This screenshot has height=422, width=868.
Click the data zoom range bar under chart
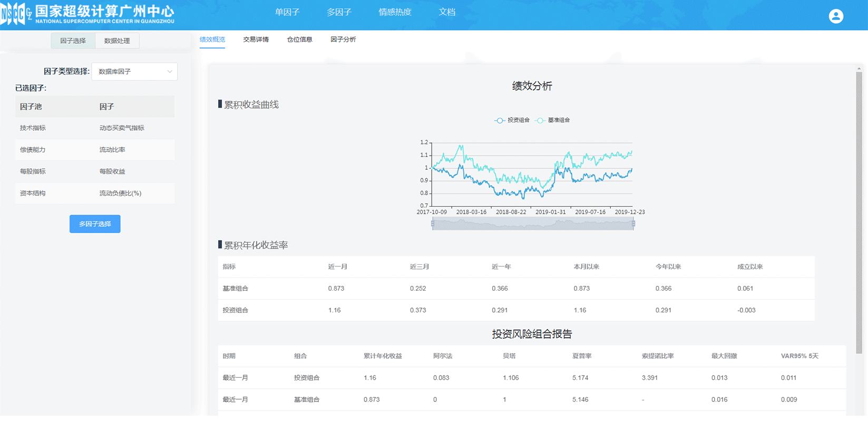pyautogui.click(x=533, y=224)
